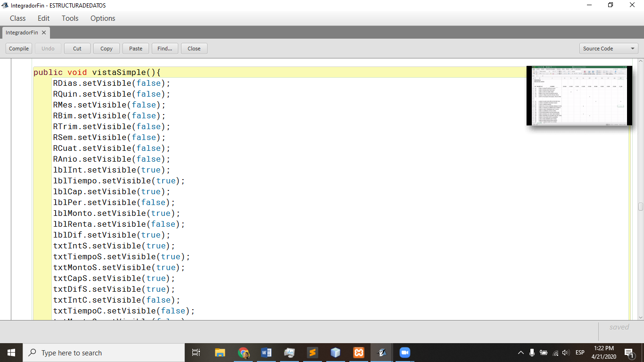644x362 pixels.
Task: Click the lblDif.setVisible(true) line
Action: 112,235
